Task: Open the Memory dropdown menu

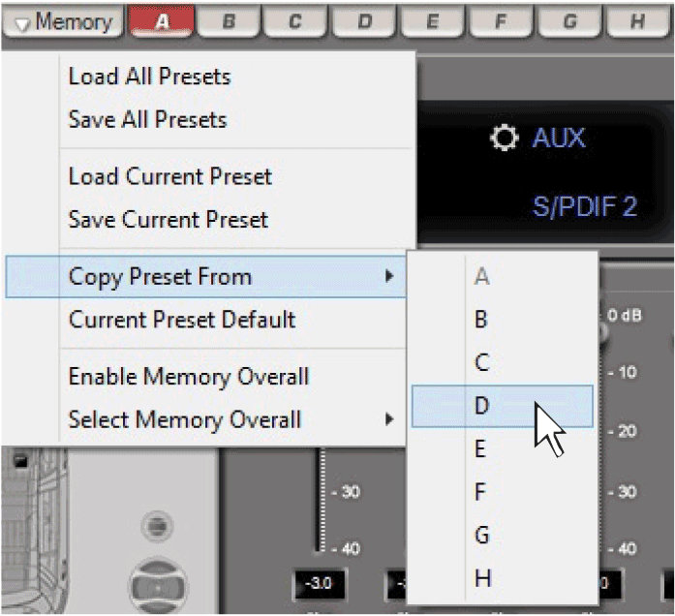Action: tap(63, 21)
